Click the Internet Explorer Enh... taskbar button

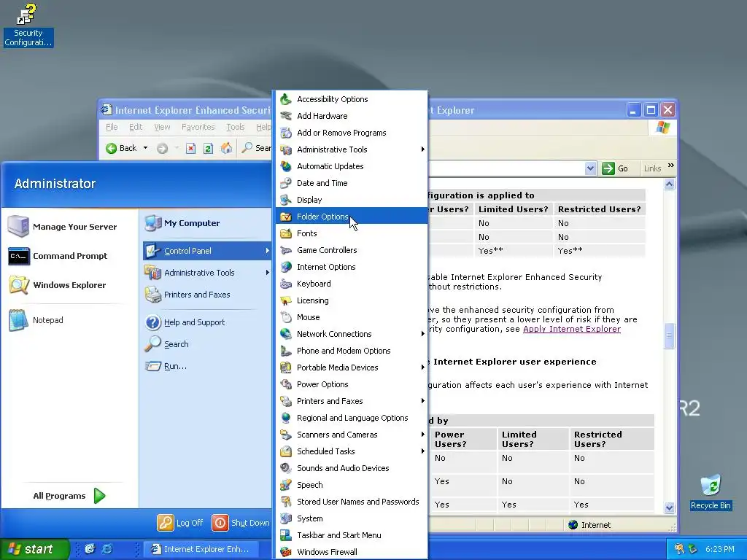201,549
